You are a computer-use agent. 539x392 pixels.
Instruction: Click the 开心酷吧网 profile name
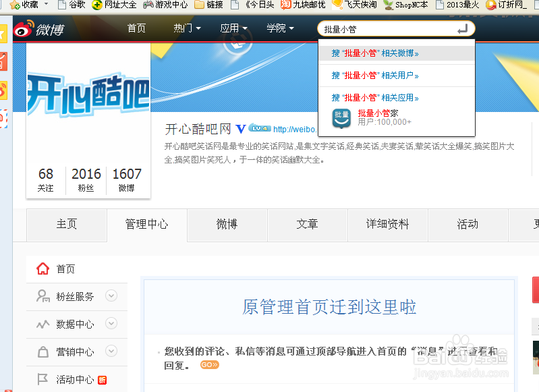pos(198,130)
